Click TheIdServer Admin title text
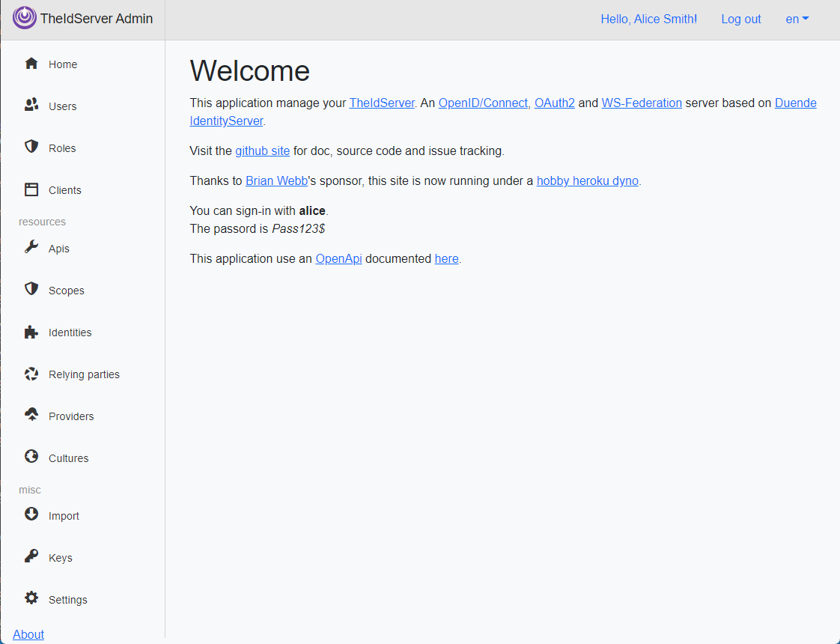The height and width of the screenshot is (644, 840). click(97, 18)
